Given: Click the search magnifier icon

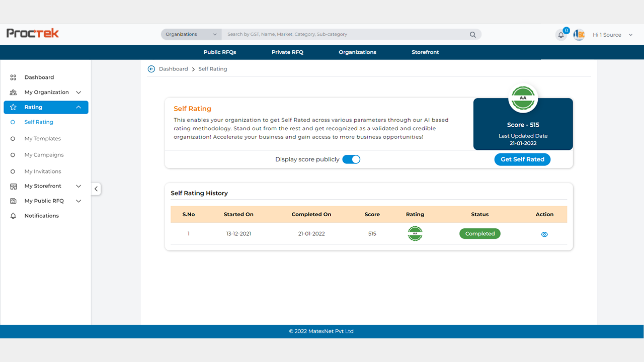Looking at the screenshot, I should pos(472,35).
